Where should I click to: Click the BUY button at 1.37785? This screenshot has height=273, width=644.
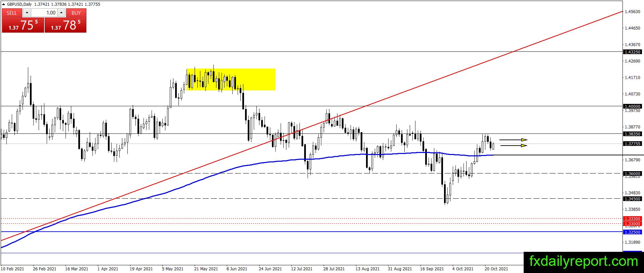click(x=66, y=21)
